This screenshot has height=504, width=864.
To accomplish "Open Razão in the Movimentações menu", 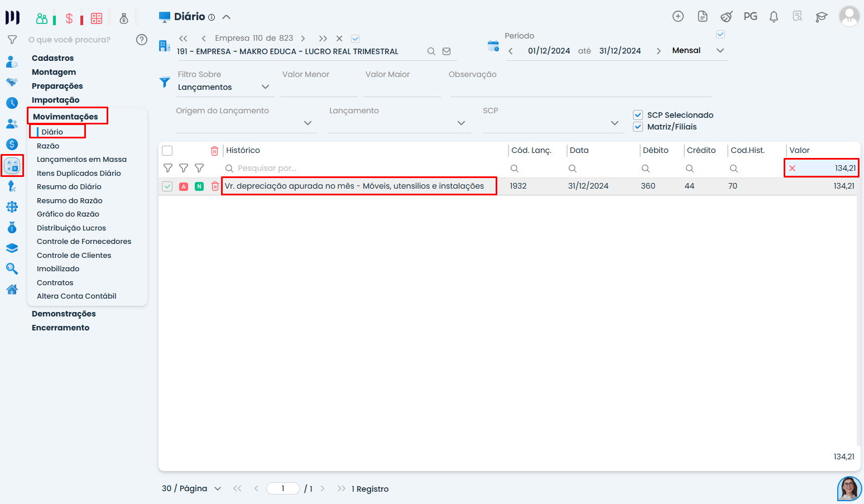I will pyautogui.click(x=48, y=146).
